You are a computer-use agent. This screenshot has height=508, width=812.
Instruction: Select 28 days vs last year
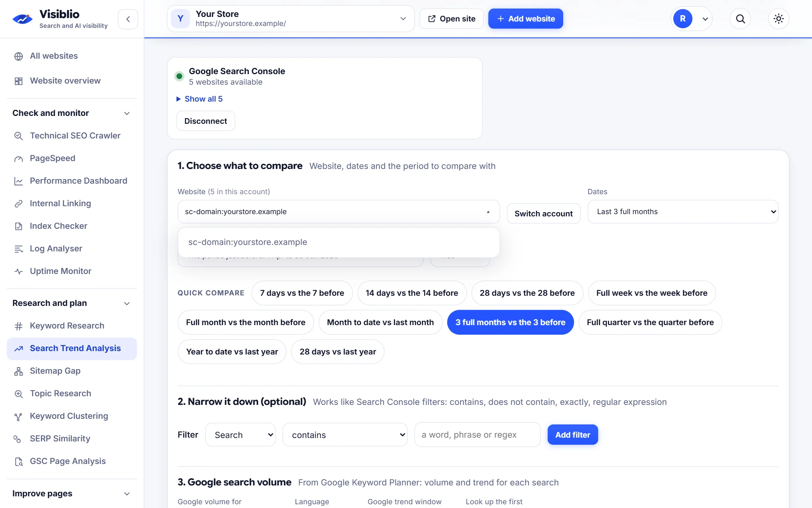tap(338, 352)
